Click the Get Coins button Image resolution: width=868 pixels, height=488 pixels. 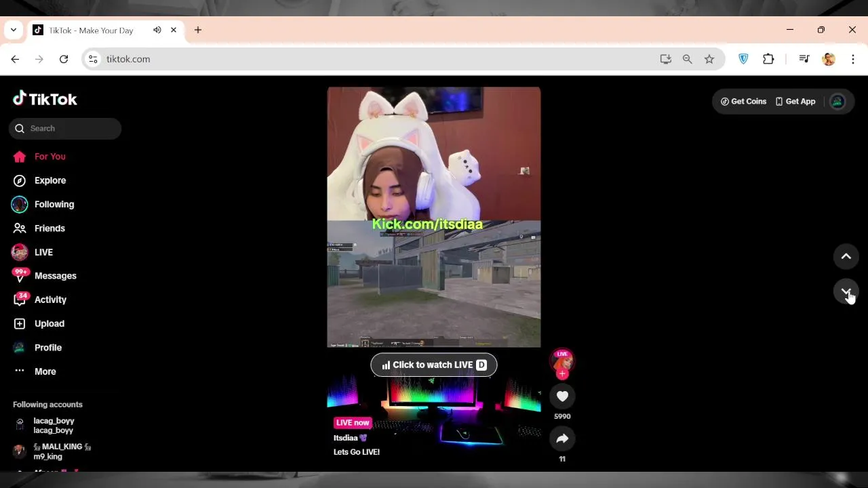coord(743,102)
